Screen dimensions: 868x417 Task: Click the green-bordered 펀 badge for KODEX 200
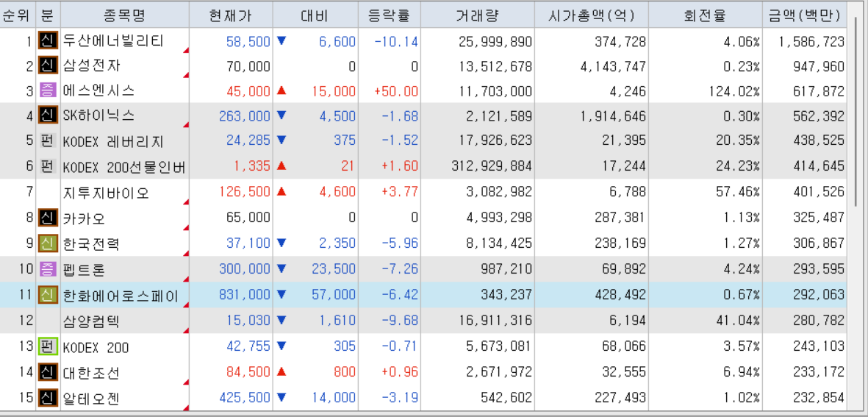(48, 346)
